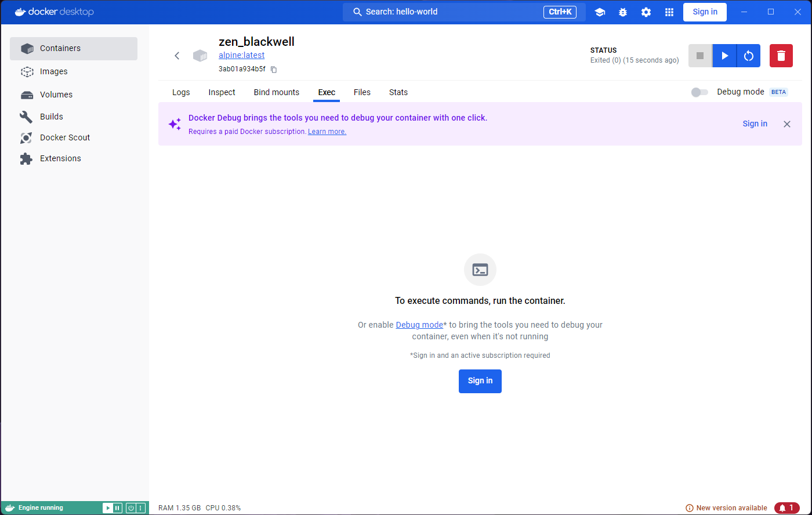The height and width of the screenshot is (515, 812).
Task: Open the Troubleshoot bug icon
Action: coord(623,12)
